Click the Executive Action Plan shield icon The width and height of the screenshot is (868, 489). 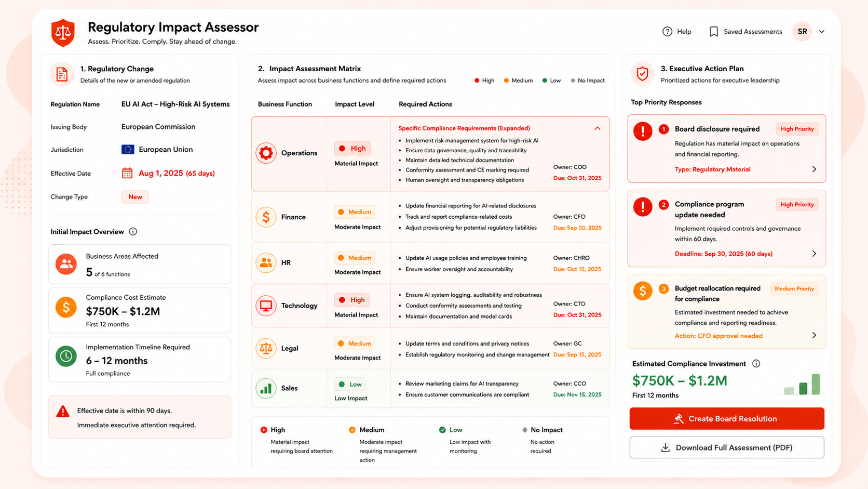(642, 74)
